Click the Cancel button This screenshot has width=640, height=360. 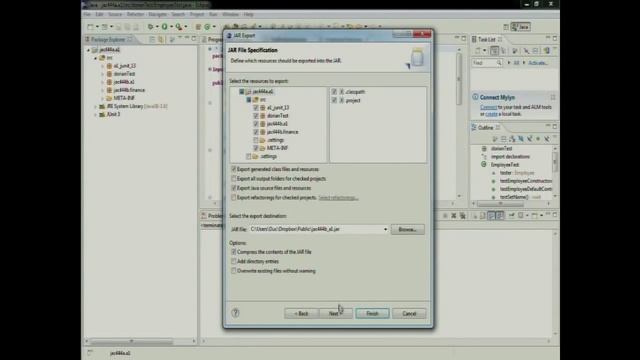tap(409, 313)
